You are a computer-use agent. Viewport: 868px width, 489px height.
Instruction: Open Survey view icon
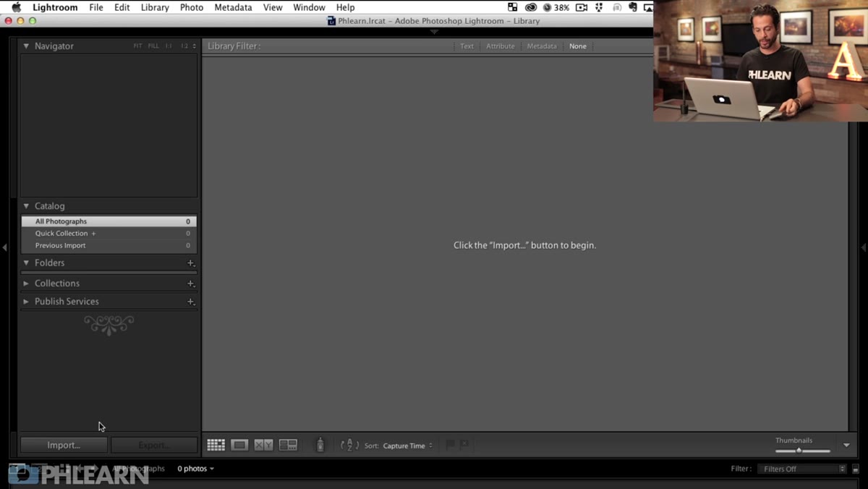pos(288,445)
